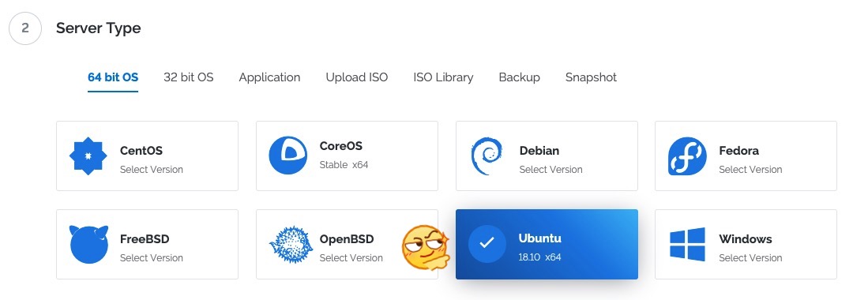
Task: Open Fedora Select Version dropdown
Action: click(x=750, y=170)
